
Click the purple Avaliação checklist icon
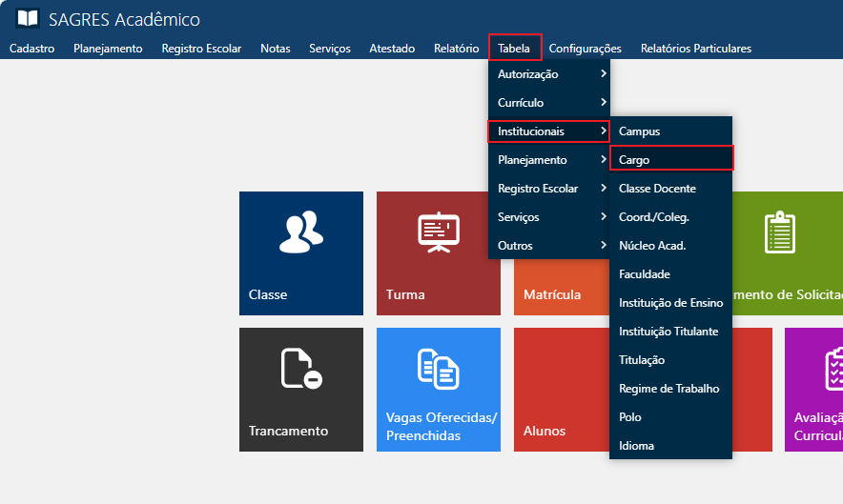pos(835,369)
